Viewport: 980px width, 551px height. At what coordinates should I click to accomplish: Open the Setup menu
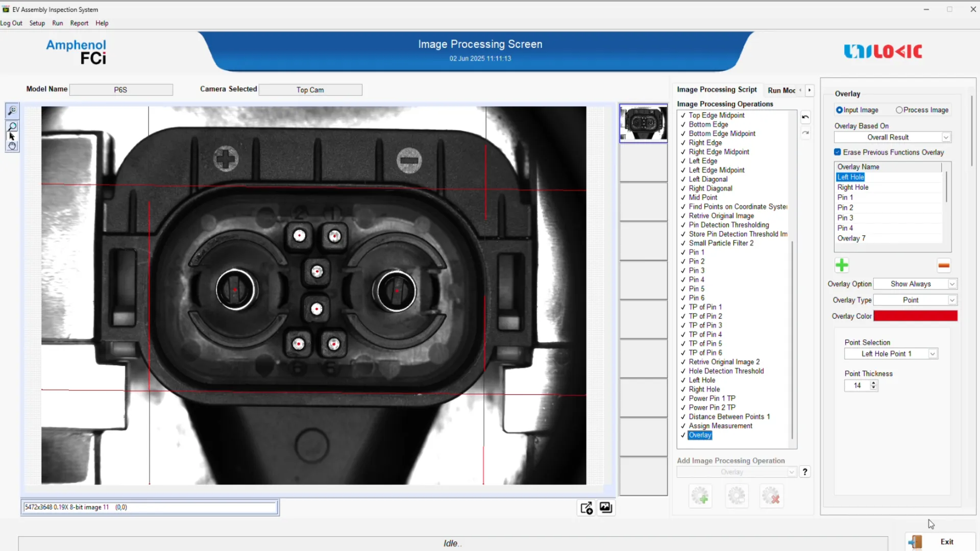[x=37, y=23]
